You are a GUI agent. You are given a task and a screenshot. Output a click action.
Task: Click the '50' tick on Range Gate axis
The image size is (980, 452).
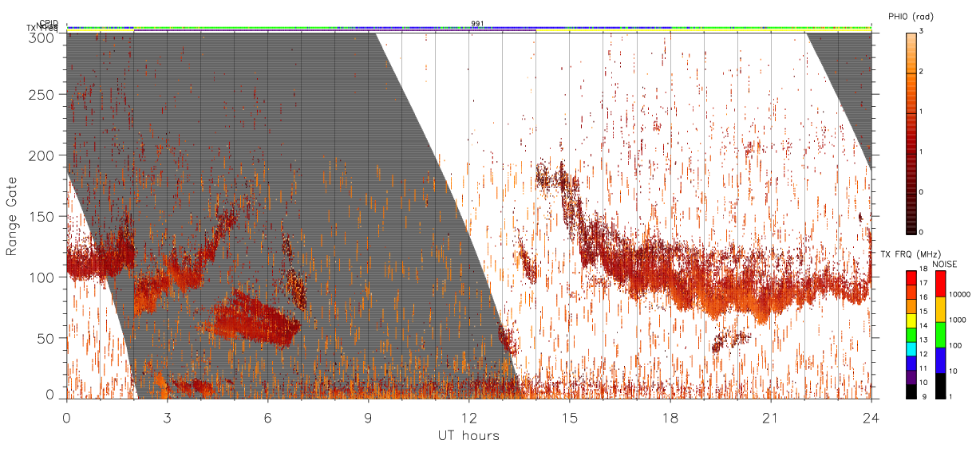click(47, 338)
